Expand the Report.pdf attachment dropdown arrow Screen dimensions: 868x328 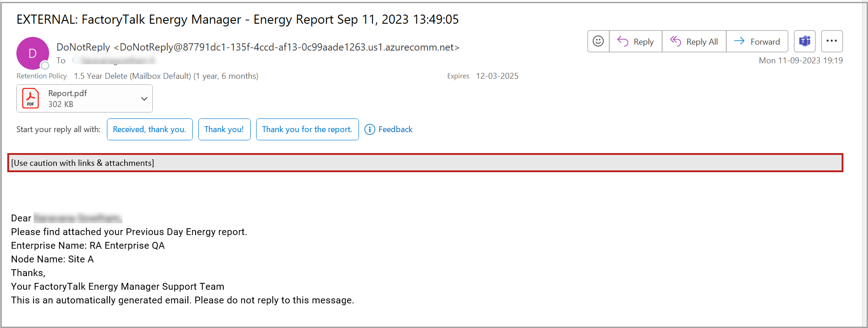[x=144, y=99]
